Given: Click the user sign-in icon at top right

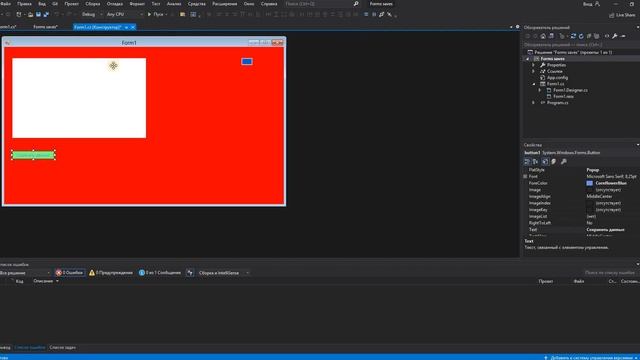Looking at the screenshot, I should tap(598, 4).
